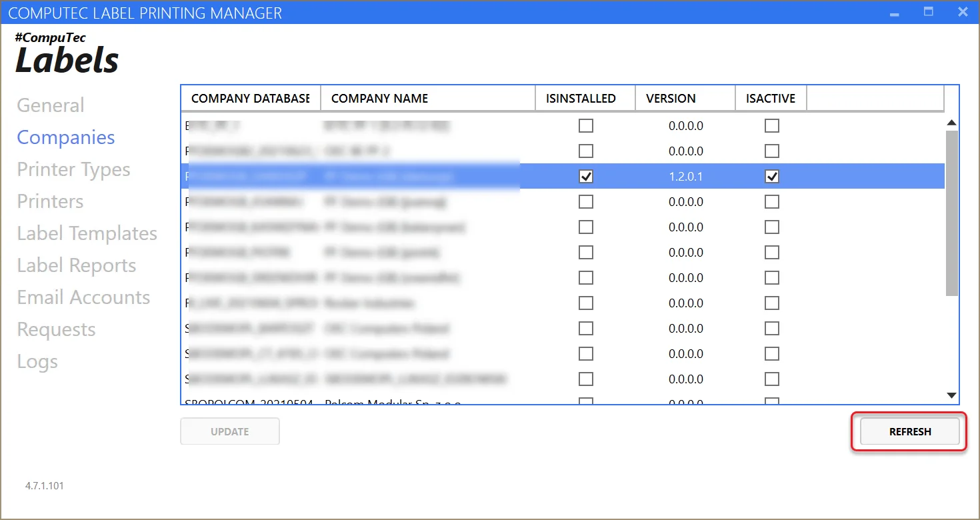
Task: Uncheck ISACTIVE in the highlighted 1.2.0.1 row
Action: 771,177
